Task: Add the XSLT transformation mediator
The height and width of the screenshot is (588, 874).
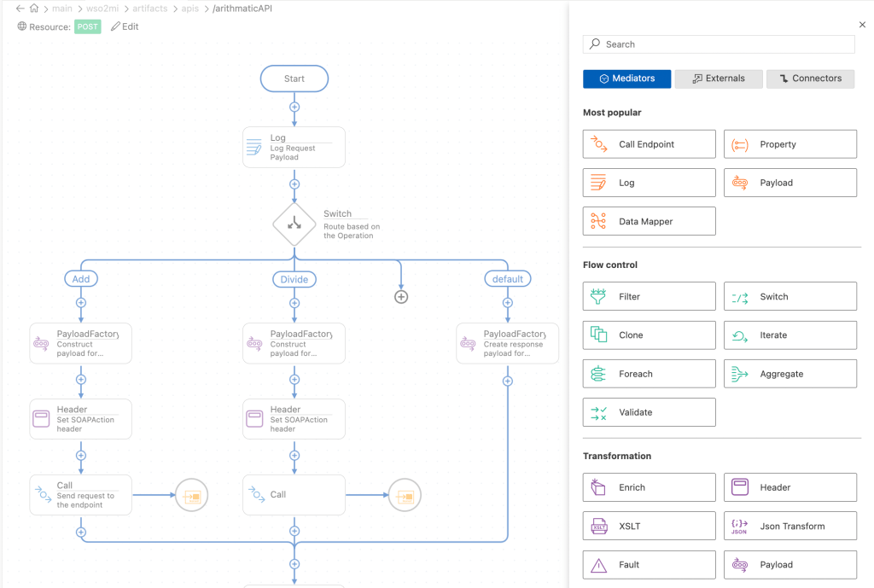Action: click(x=649, y=527)
